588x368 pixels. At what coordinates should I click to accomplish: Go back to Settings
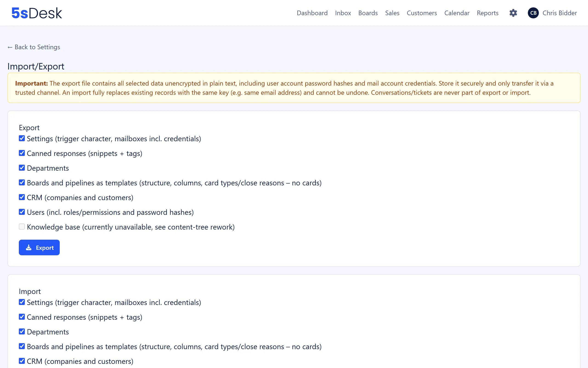[x=34, y=47]
